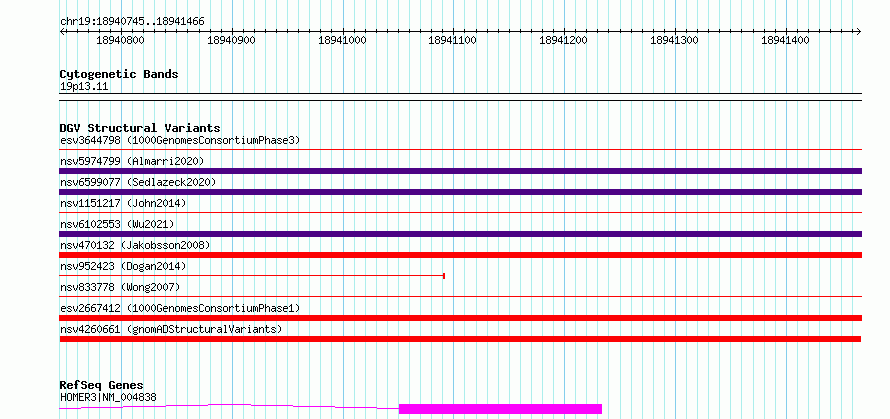Click the 18941100 ruler tick label

(452, 40)
